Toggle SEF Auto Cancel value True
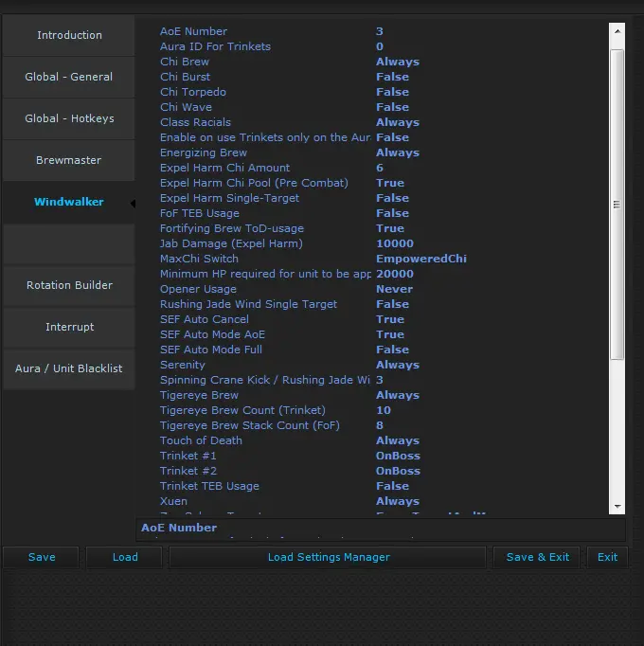 390,319
